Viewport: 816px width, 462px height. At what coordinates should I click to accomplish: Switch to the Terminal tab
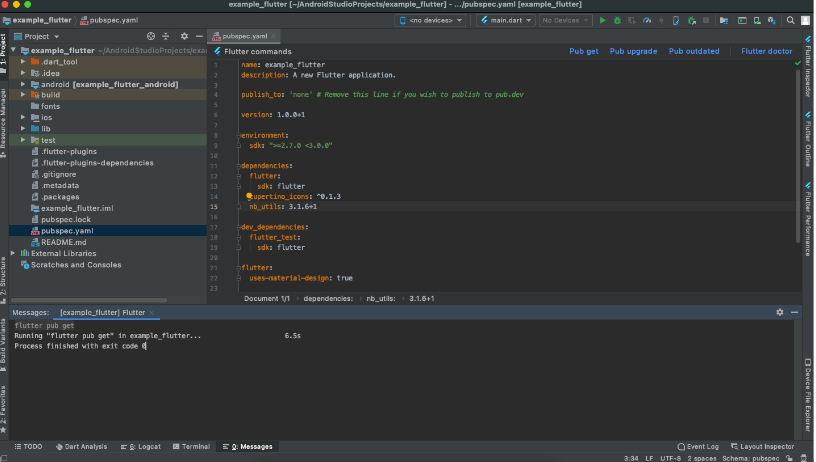point(190,446)
